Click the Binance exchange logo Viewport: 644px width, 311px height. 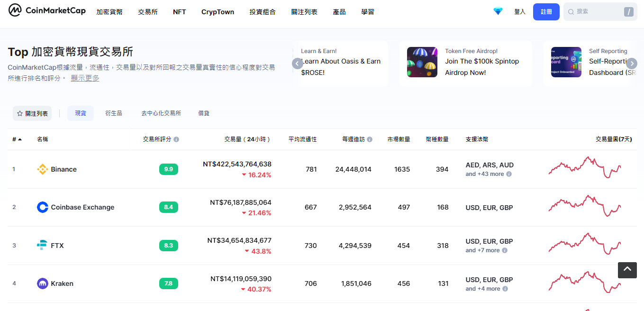[x=43, y=169]
